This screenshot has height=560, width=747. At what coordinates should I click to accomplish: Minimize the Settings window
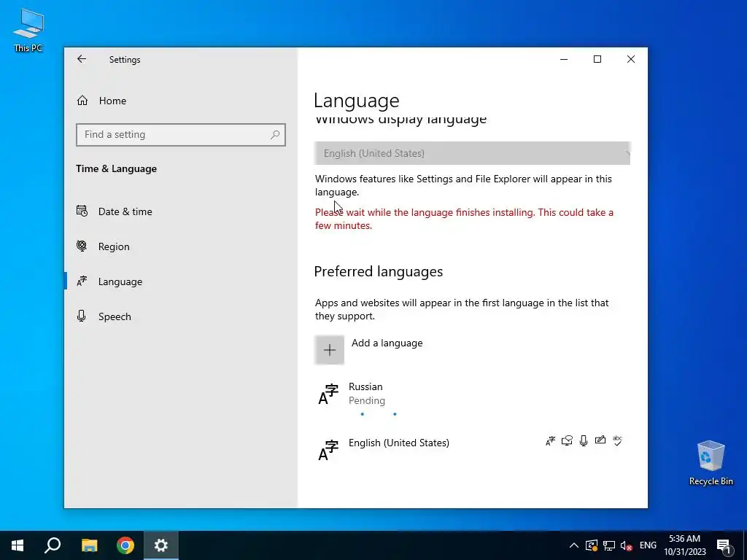(564, 59)
